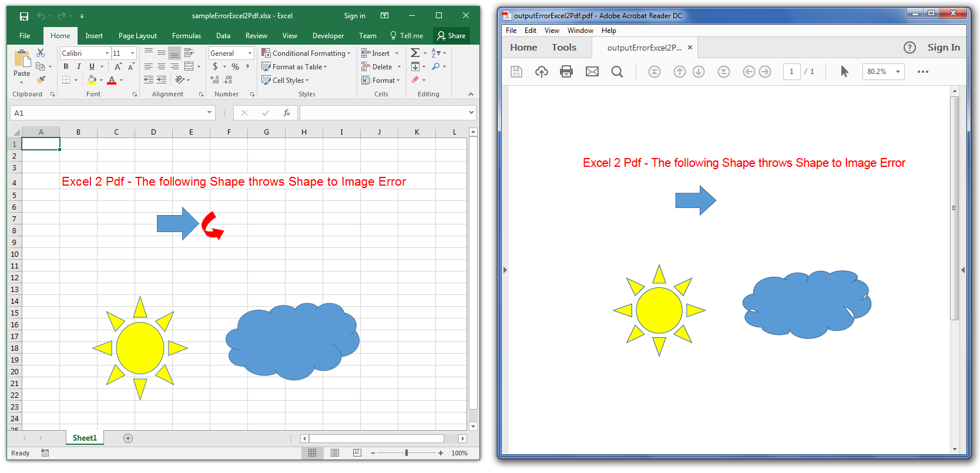Viewport: 980px width, 473px height.
Task: Click the Name Box showing A1
Action: click(x=109, y=113)
